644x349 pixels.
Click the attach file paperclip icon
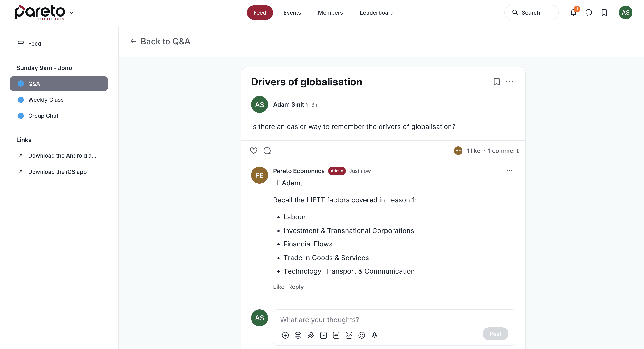311,335
